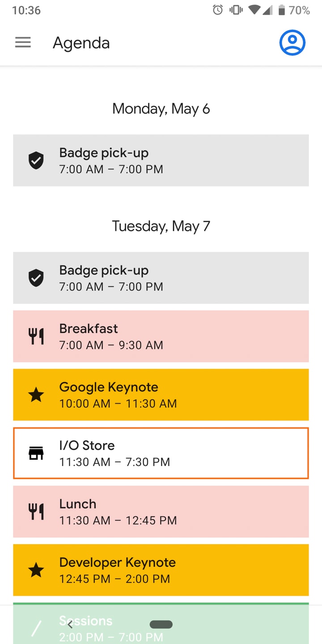The image size is (322, 644).
Task: Tap the star icon beside Developer Keynote
Action: click(x=36, y=570)
